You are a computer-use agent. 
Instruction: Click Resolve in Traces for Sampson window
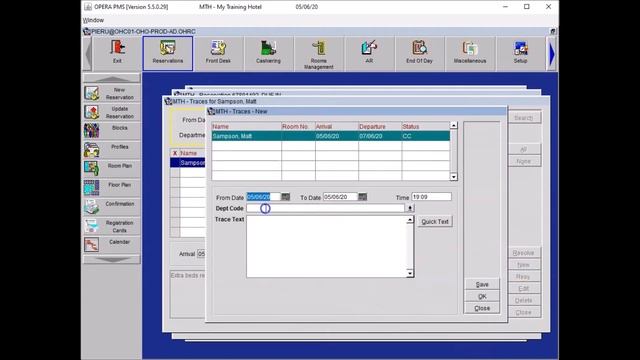(x=524, y=253)
